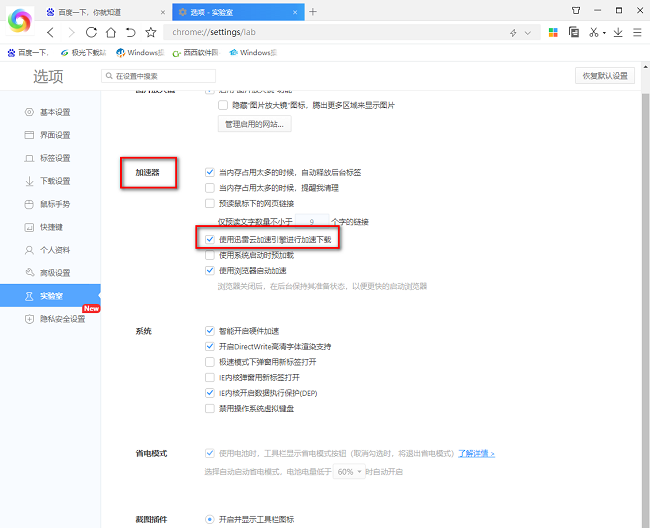Enable 预读鼠标下的网页链接 checkbox
The image size is (650, 528).
pos(210,203)
